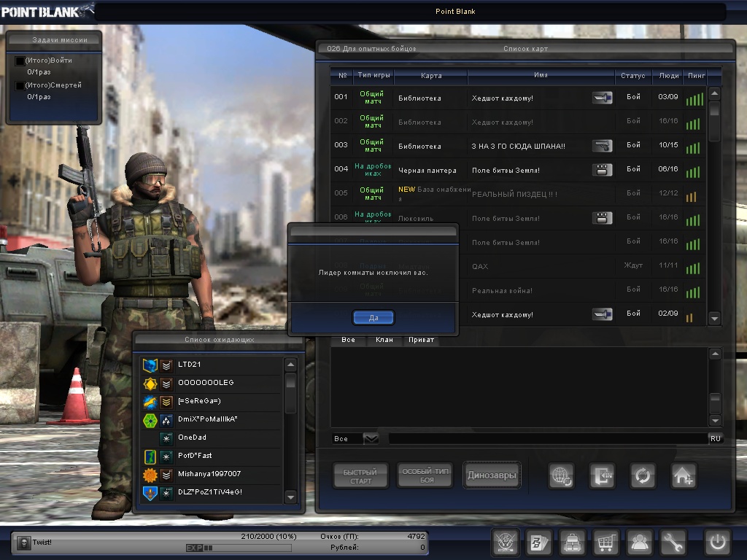Click the server globe icon
747x560 pixels.
point(562,475)
